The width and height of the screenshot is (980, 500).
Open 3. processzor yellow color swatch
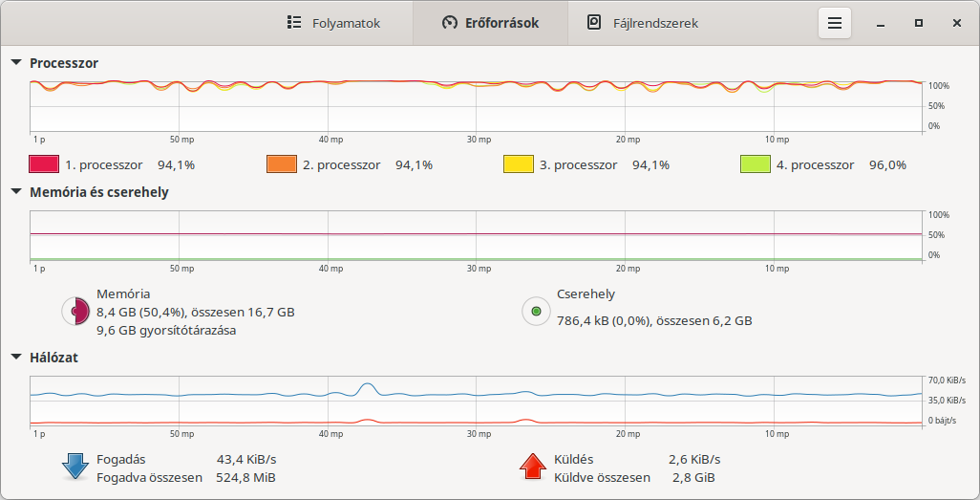click(519, 164)
